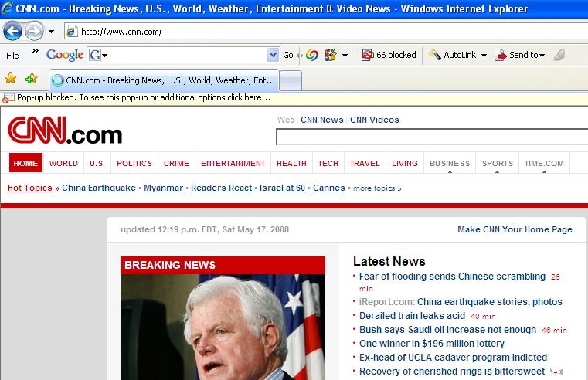
Task: Click the 66 blocked popup blocker button
Action: coord(389,55)
